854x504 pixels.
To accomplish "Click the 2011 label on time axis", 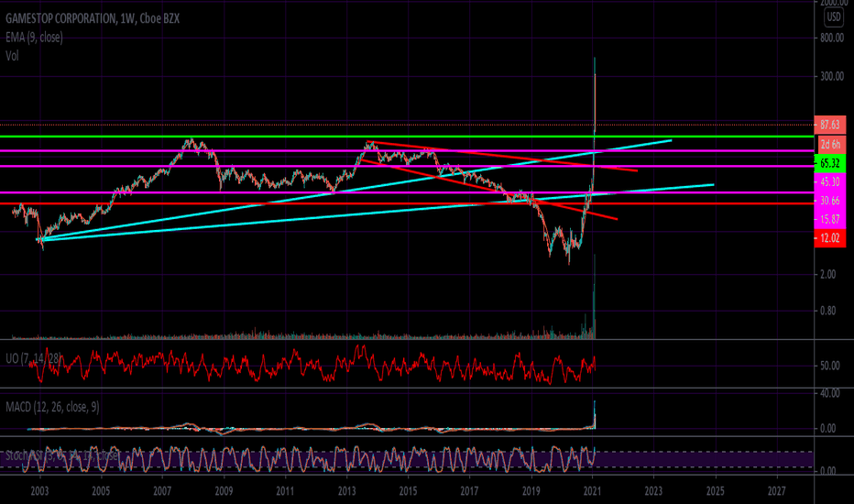I will point(285,491).
